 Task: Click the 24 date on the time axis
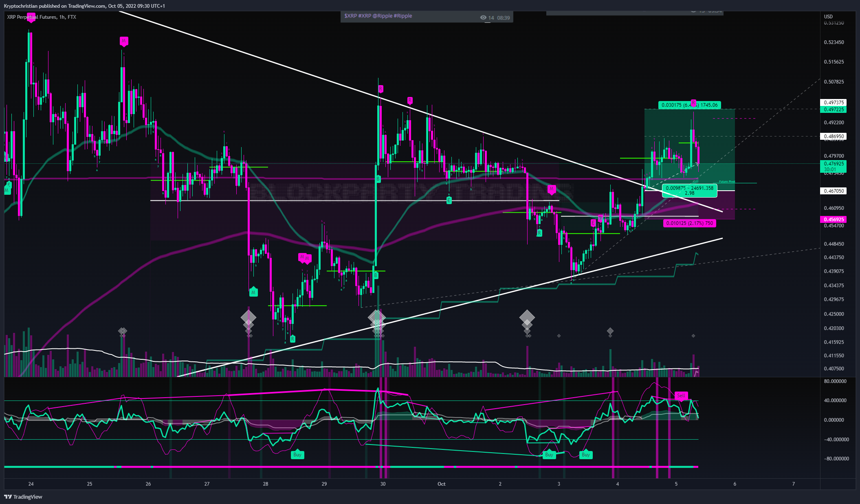point(31,484)
